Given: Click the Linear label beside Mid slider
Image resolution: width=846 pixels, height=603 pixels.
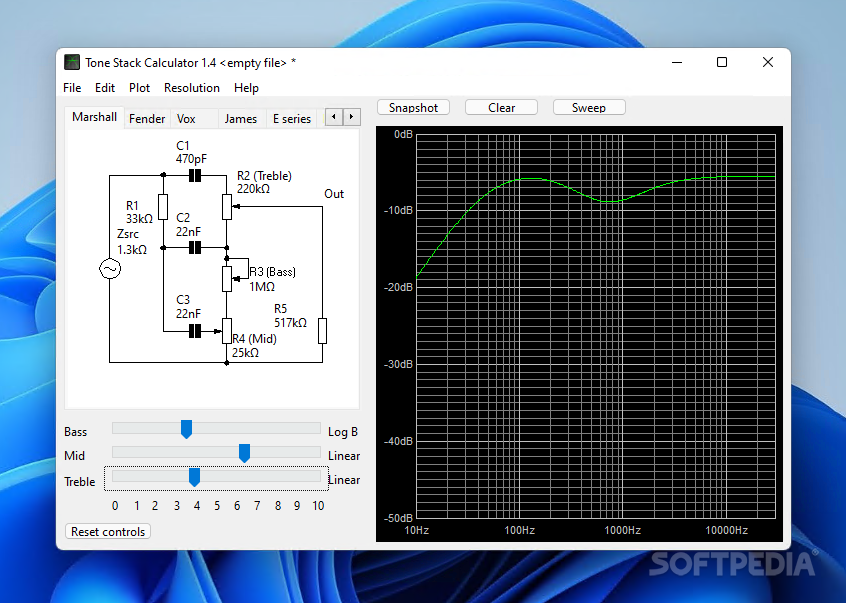Looking at the screenshot, I should click(344, 456).
